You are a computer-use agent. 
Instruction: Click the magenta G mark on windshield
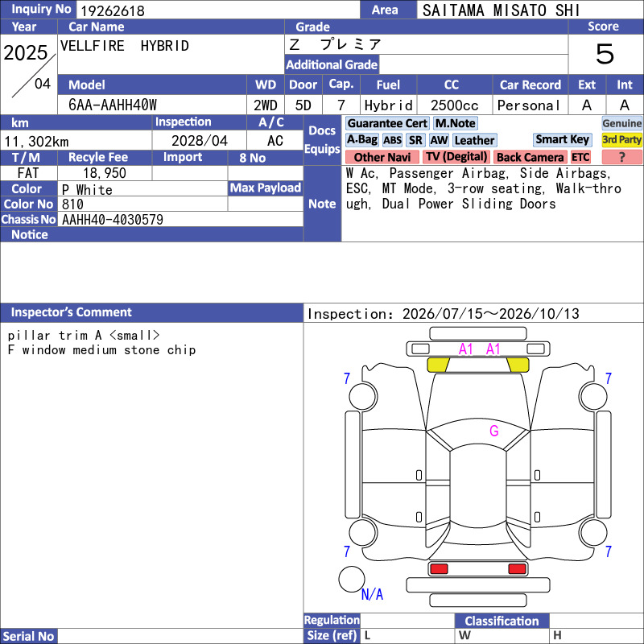[493, 431]
